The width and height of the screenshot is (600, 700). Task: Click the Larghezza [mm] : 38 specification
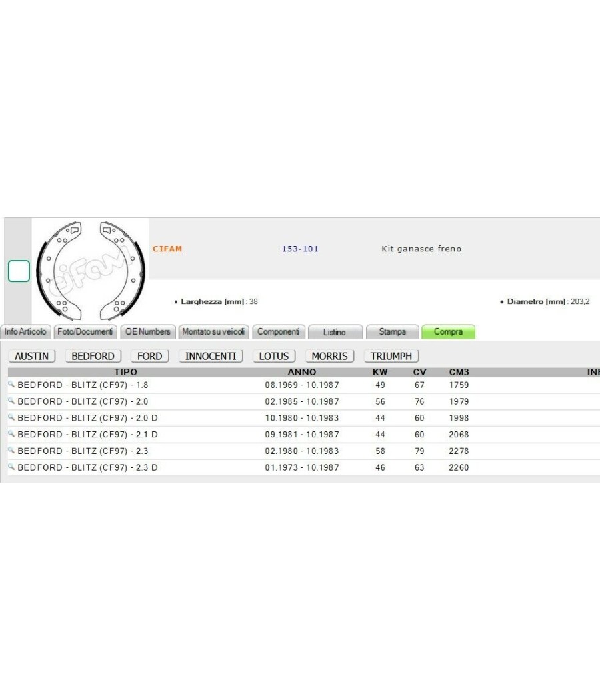pyautogui.click(x=216, y=301)
